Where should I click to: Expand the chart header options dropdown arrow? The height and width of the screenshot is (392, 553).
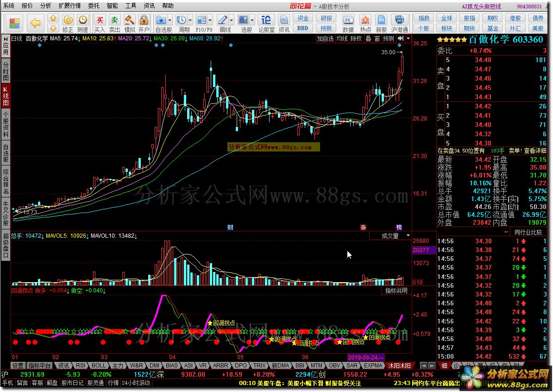tap(408, 38)
